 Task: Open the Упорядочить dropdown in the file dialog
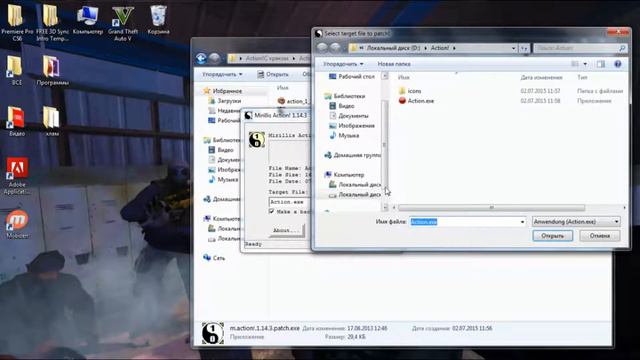(343, 64)
